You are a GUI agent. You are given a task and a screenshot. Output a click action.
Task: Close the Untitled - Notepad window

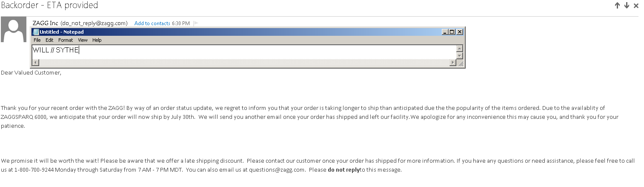pos(459,32)
